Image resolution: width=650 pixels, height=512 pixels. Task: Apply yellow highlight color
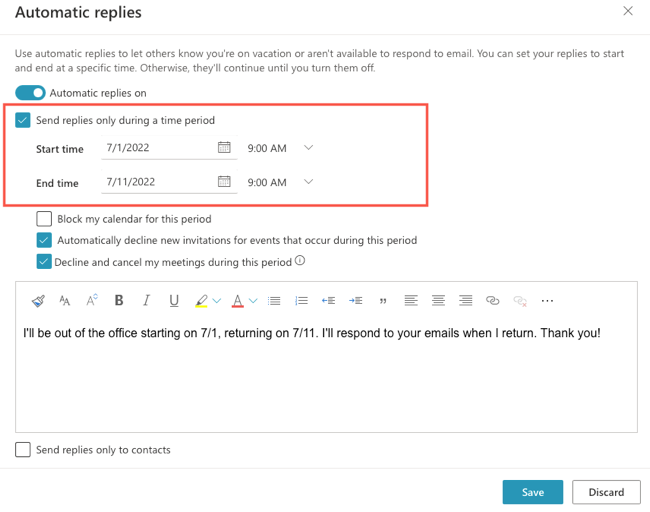tap(201, 301)
